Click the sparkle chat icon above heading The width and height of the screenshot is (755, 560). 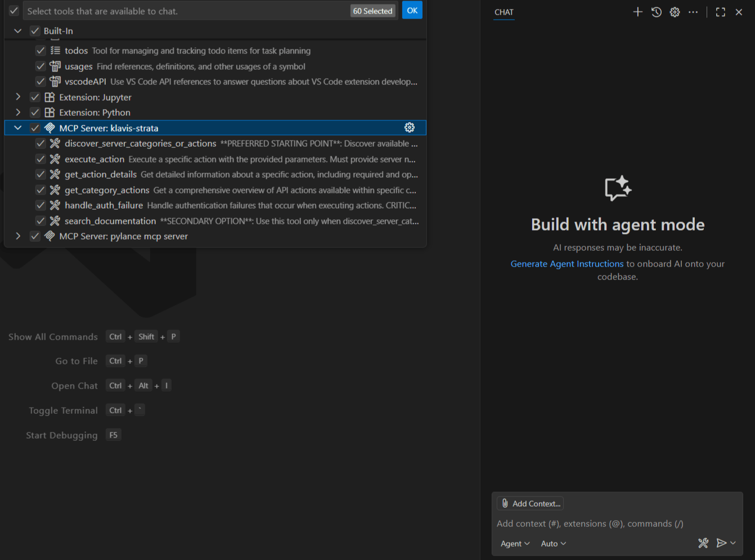click(x=618, y=188)
